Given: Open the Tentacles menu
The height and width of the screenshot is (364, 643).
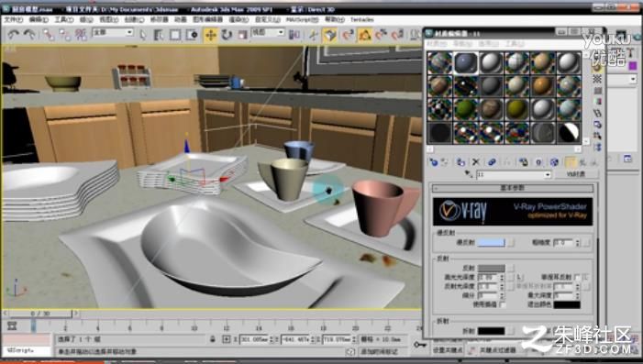Looking at the screenshot, I should pyautogui.click(x=362, y=19).
